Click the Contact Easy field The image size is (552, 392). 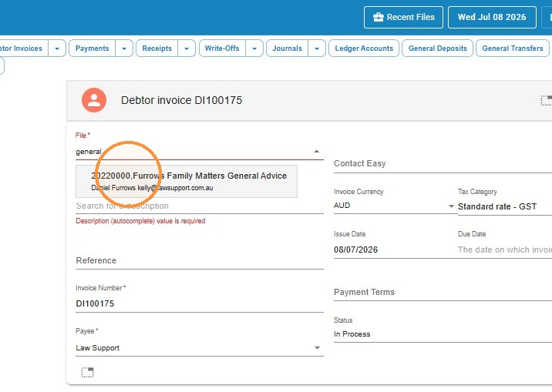click(443, 163)
